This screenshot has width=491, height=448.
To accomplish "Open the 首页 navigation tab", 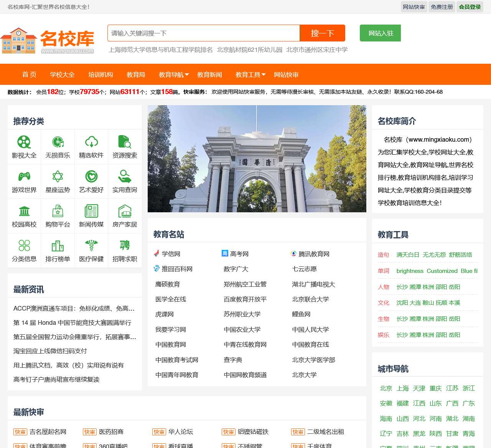I will tap(29, 74).
